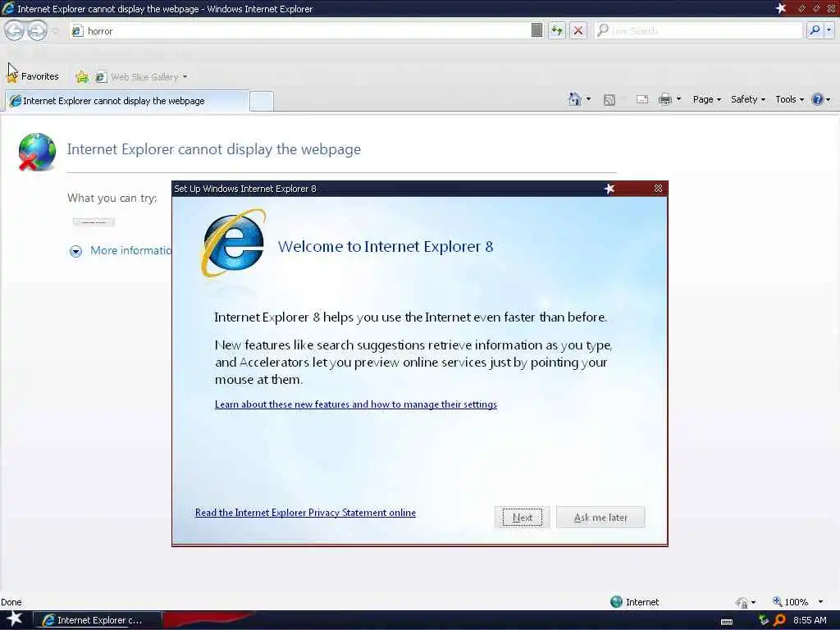
Task: Open the Favorites center
Action: click(x=33, y=76)
